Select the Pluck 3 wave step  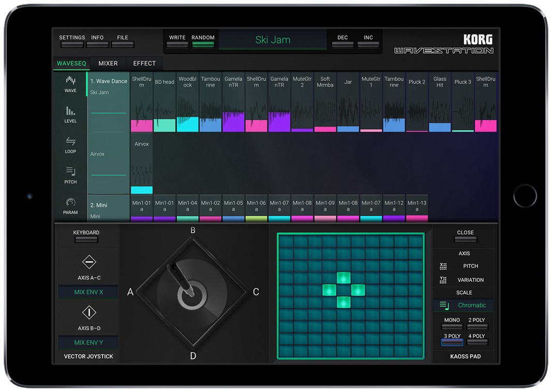(463, 102)
